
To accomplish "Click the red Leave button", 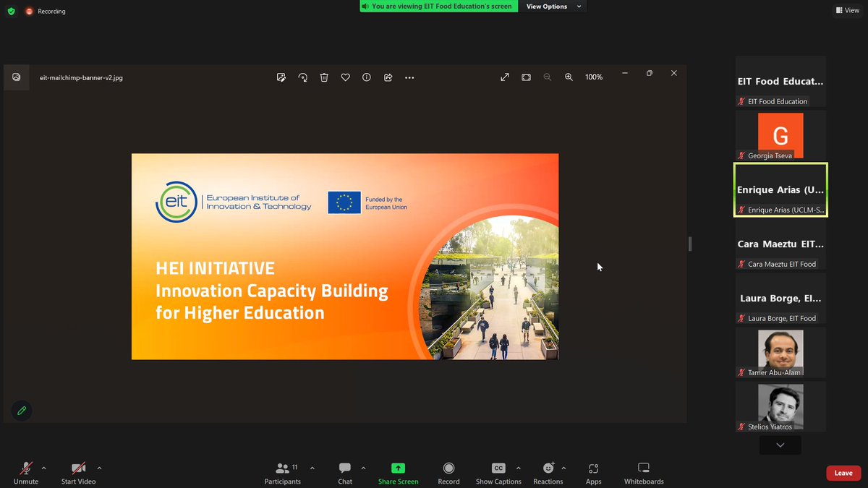I will click(843, 473).
